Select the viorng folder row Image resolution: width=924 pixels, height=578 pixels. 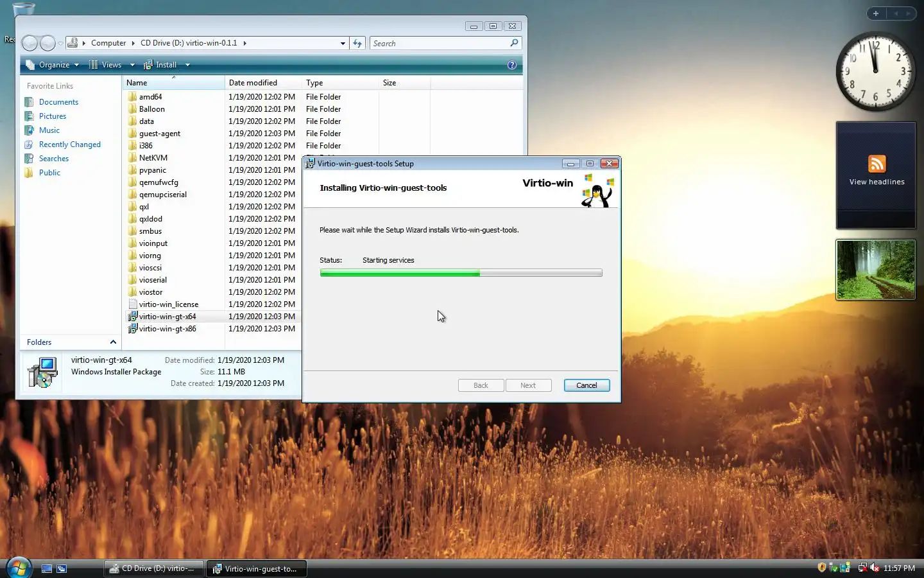click(x=212, y=256)
